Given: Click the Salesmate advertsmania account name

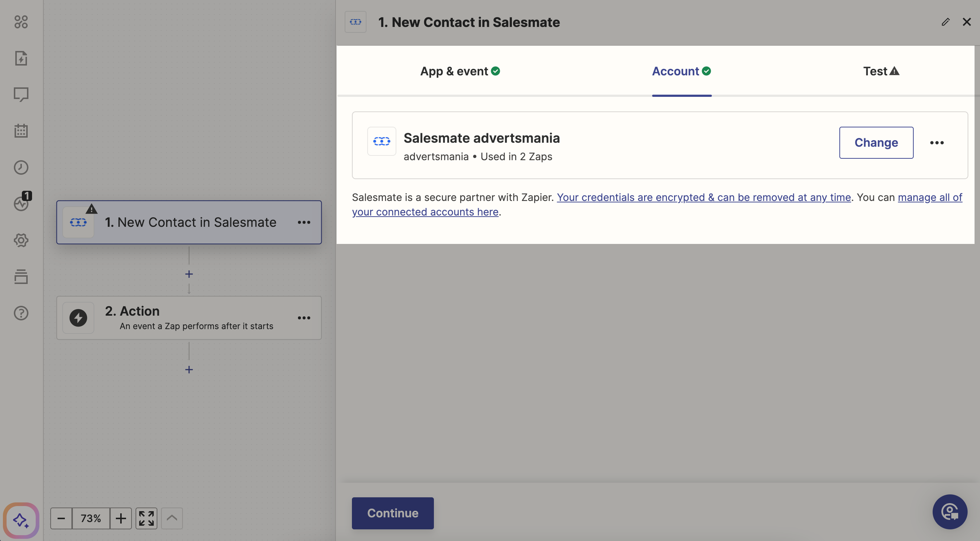Looking at the screenshot, I should (x=482, y=138).
